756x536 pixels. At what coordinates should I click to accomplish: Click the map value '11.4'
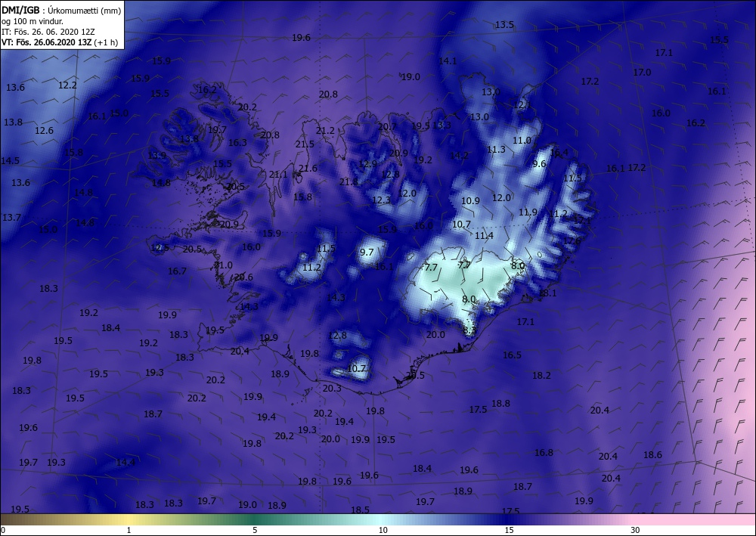click(484, 236)
